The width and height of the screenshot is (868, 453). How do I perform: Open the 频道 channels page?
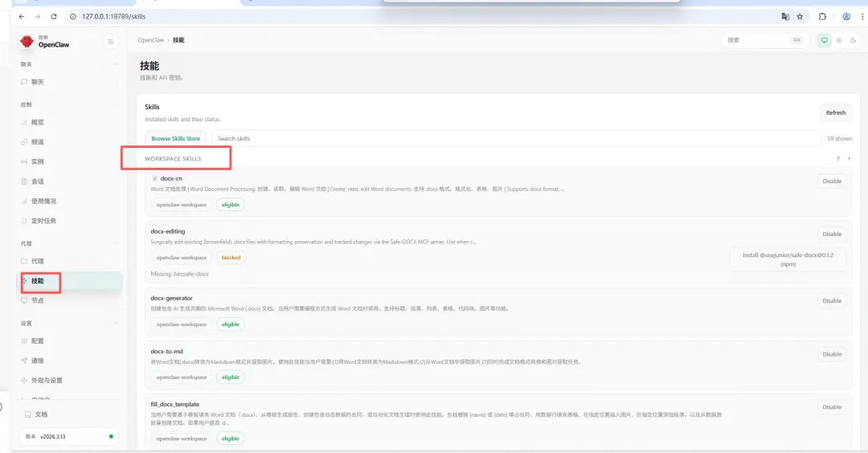(69, 142)
